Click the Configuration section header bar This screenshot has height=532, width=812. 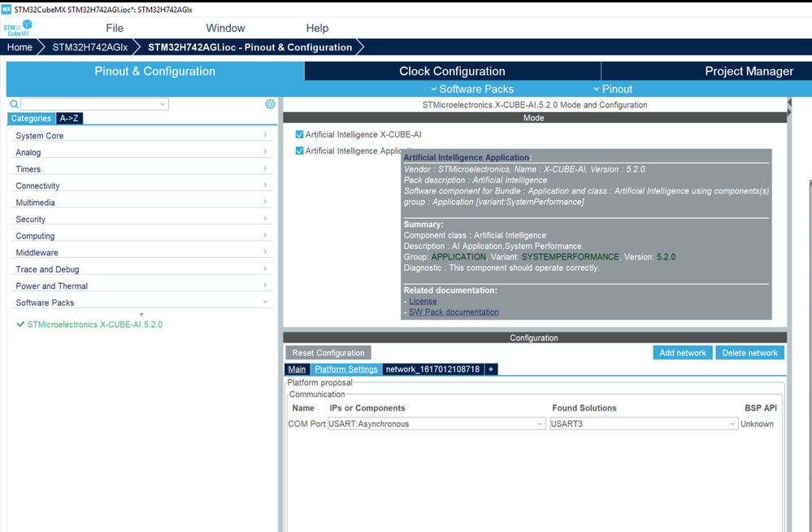(535, 338)
